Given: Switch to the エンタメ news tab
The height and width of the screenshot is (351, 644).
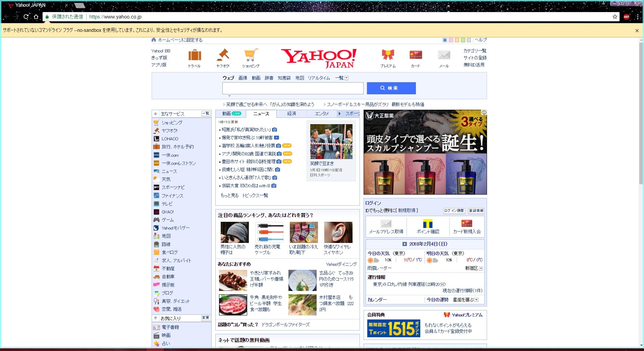Looking at the screenshot, I should tap(322, 114).
